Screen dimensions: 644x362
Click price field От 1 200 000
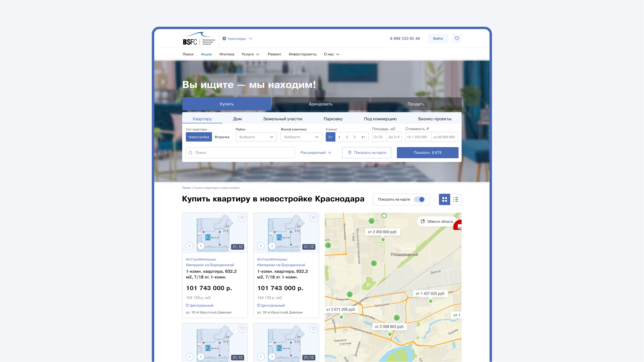[418, 137]
